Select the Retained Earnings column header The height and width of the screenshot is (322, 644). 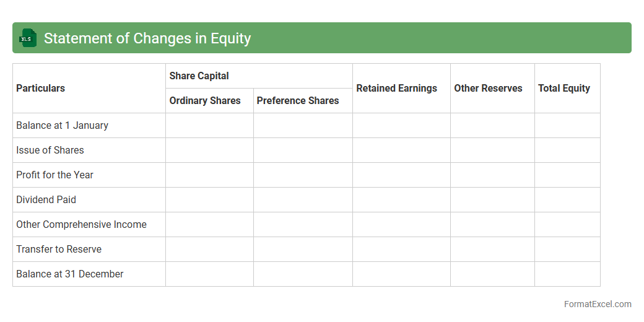(397, 89)
